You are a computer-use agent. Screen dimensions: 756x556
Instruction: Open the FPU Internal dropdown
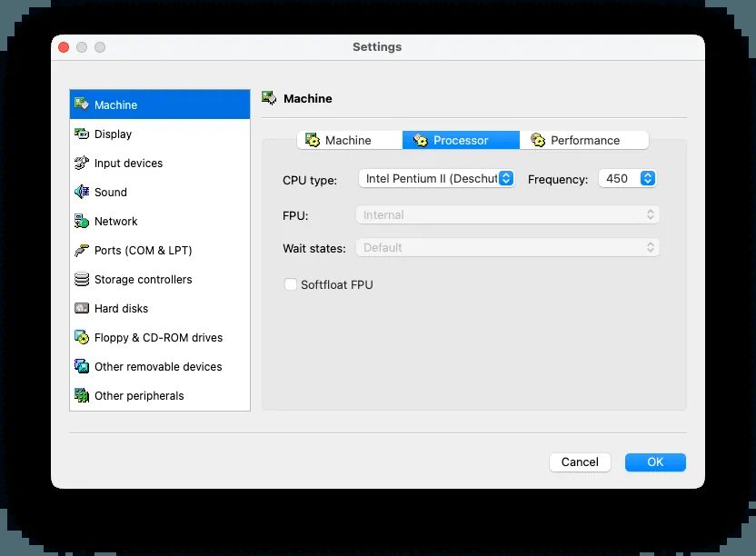pos(507,214)
